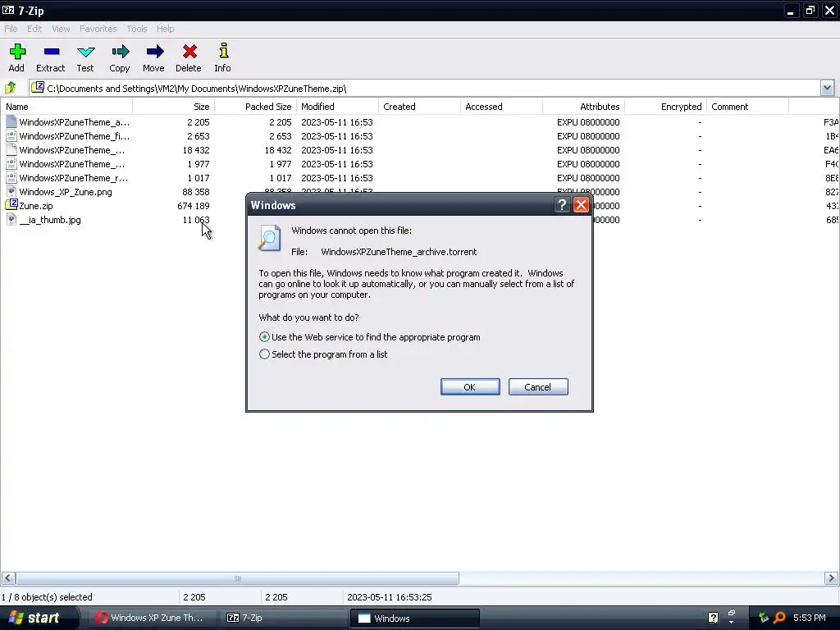
Task: Open the Tools menu
Action: coord(137,29)
